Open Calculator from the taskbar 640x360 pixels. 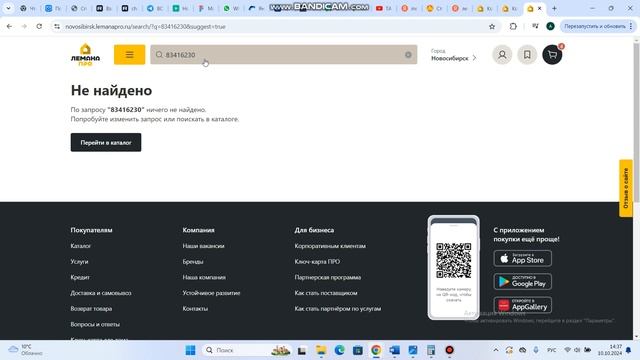[431, 350]
